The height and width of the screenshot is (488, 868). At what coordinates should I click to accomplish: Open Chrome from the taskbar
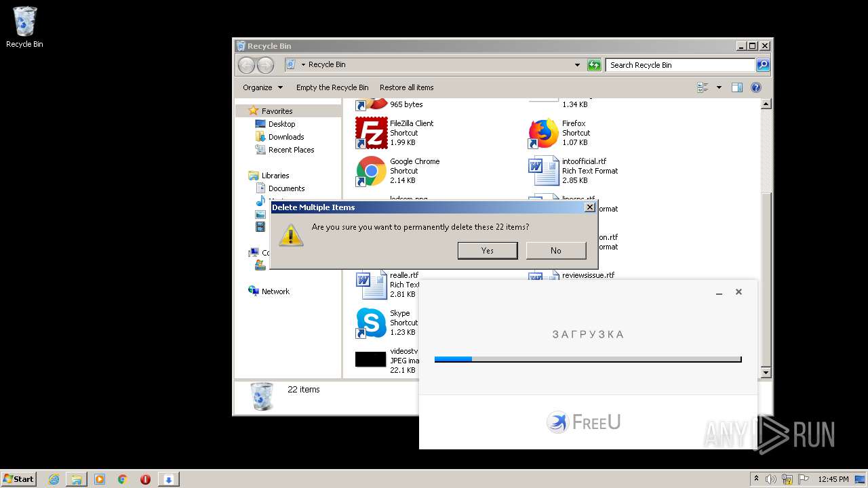tap(122, 479)
